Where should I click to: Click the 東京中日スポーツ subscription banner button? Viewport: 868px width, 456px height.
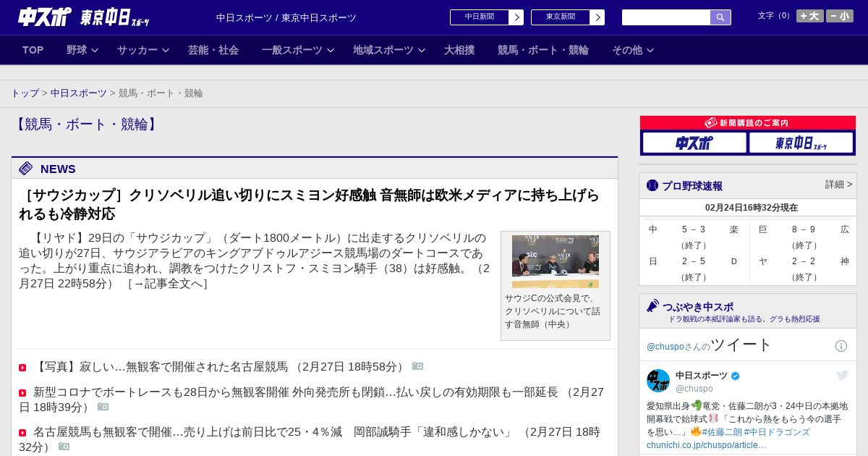click(801, 143)
